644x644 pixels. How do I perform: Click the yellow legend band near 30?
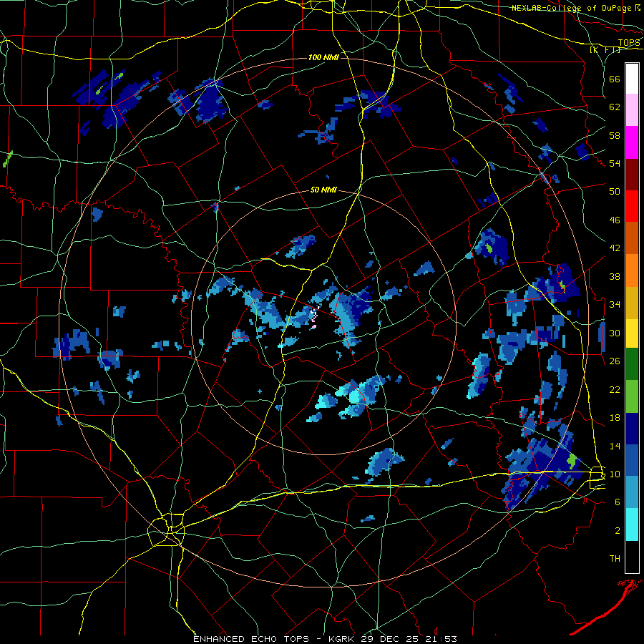[x=632, y=333]
